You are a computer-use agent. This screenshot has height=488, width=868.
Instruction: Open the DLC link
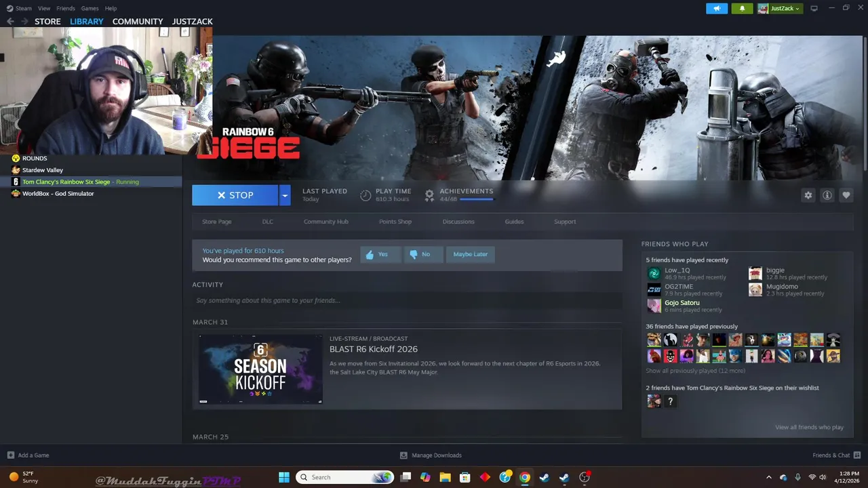(x=268, y=222)
